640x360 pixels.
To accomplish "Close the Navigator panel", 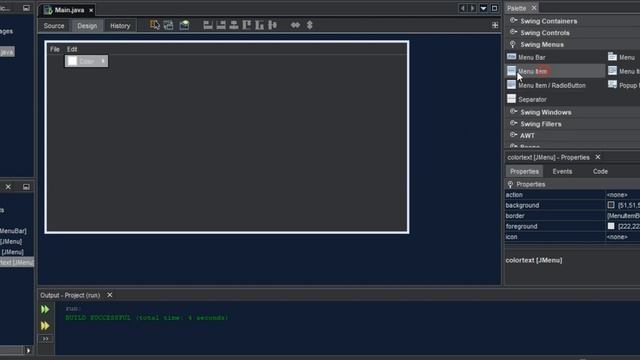I will (x=8, y=187).
